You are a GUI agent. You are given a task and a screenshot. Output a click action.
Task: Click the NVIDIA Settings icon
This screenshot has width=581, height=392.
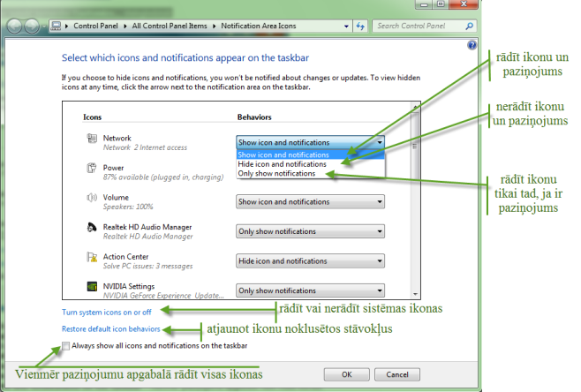pyautogui.click(x=92, y=288)
